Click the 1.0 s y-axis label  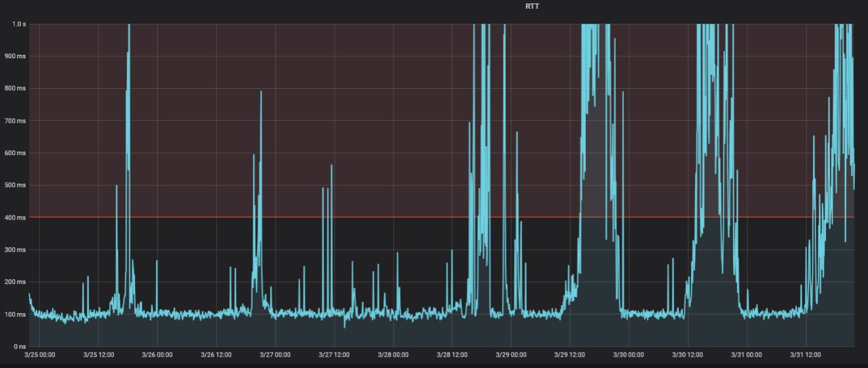point(19,24)
